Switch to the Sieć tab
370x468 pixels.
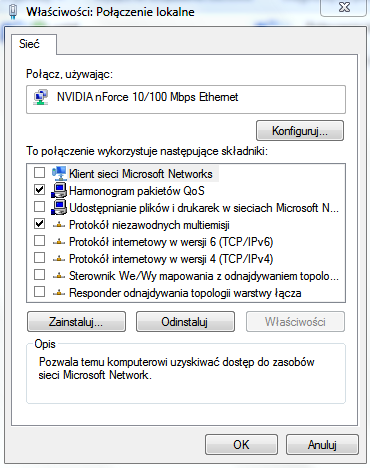(x=30, y=44)
